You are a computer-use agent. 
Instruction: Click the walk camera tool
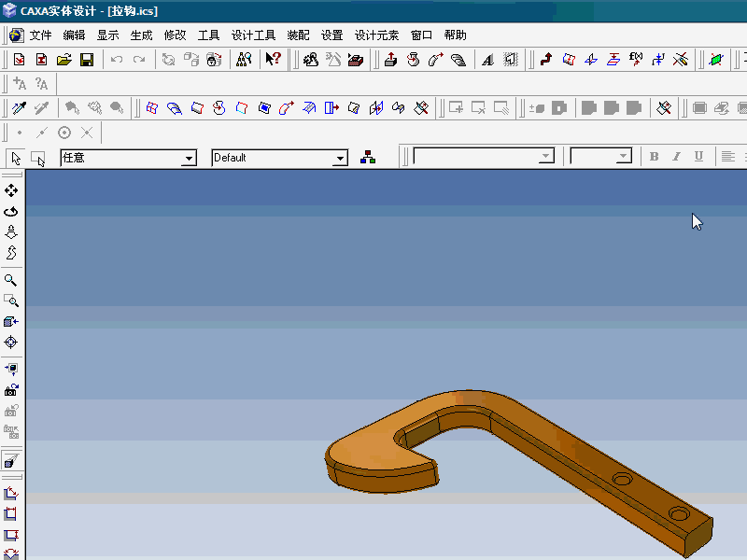[x=11, y=252]
